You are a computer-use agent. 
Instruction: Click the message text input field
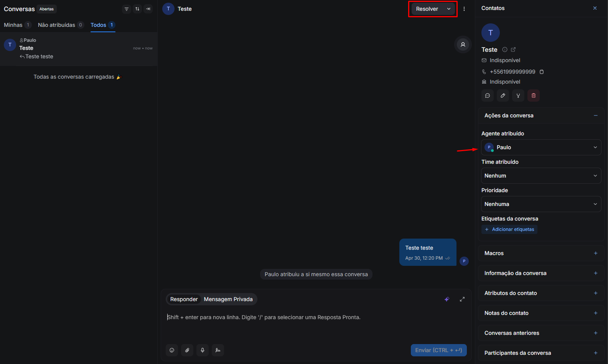[316, 317]
